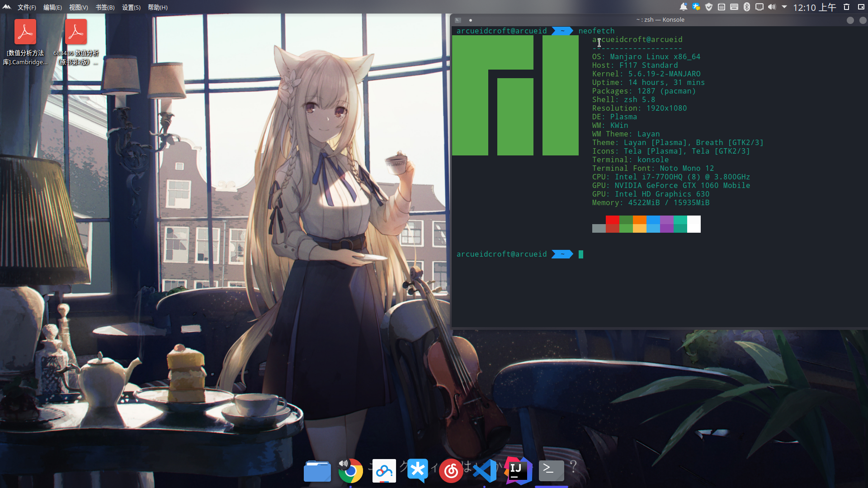Open the Manjaro application launcher icon

click(x=6, y=7)
